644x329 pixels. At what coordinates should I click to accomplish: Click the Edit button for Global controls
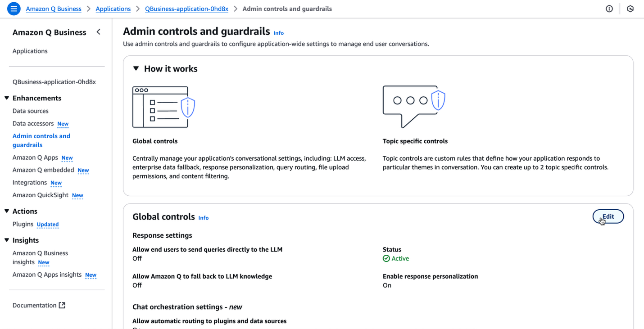608,216
